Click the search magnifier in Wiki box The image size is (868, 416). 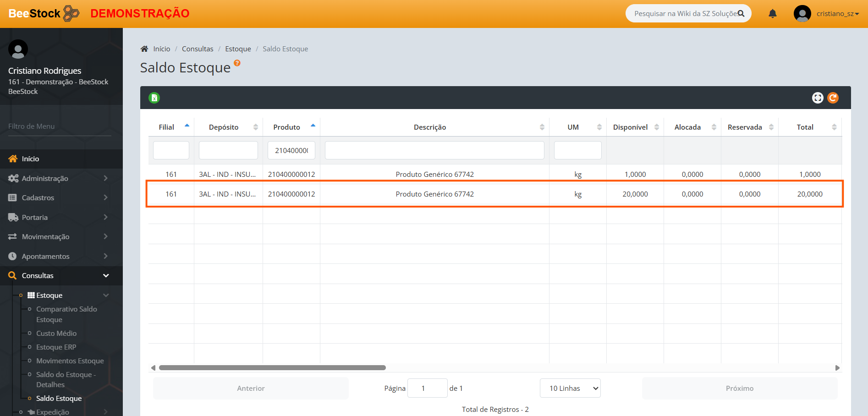pyautogui.click(x=741, y=14)
